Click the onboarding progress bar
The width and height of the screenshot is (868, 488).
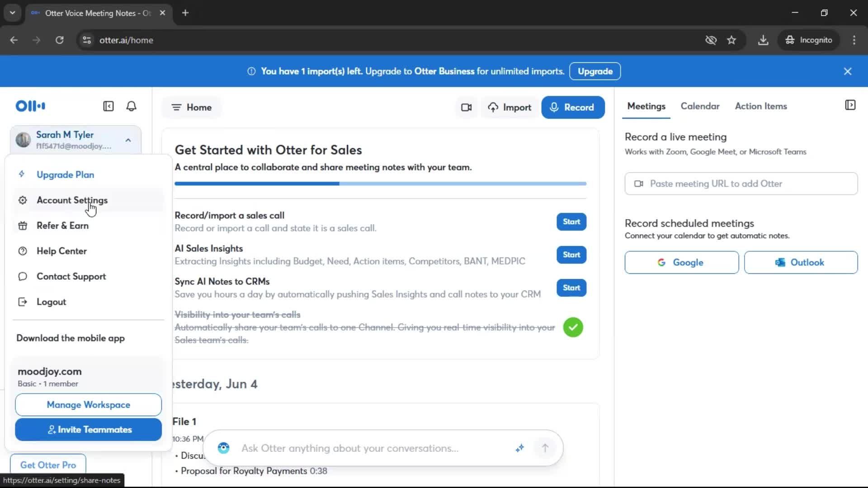380,184
